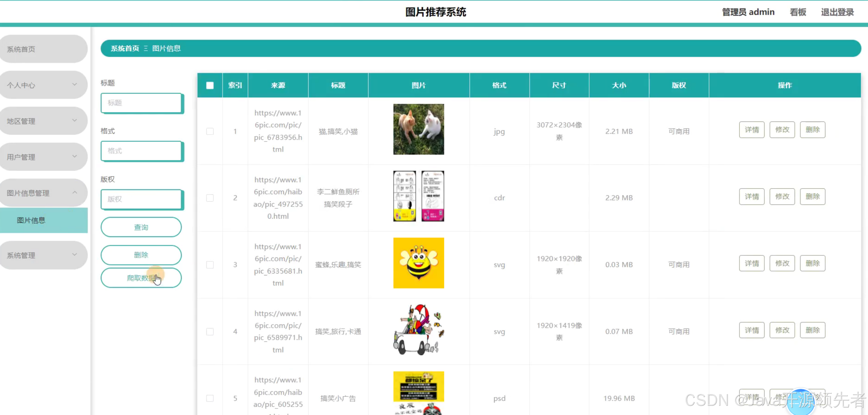The image size is (868, 415).
Task: Click inside the 标题 search input field
Action: click(x=142, y=103)
